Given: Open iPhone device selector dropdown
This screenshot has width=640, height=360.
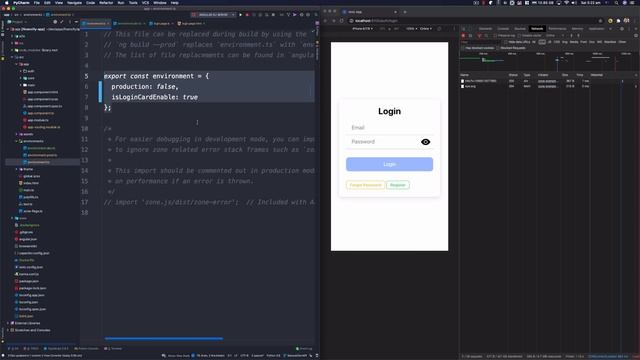Looking at the screenshot, I should [362, 29].
